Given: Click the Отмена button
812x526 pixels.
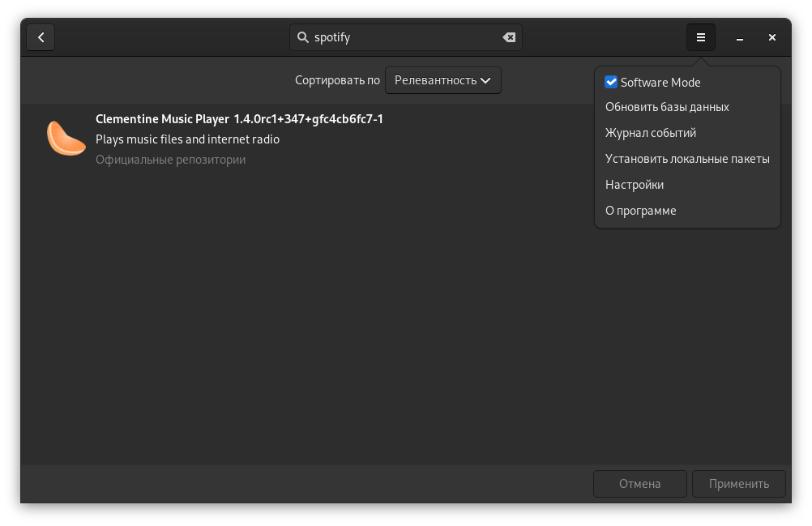Looking at the screenshot, I should [640, 484].
